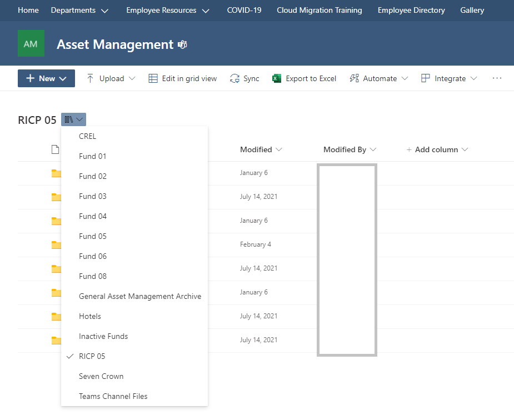This screenshot has height=420, width=514.
Task: Expand the Automate menu
Action: pyautogui.click(x=378, y=78)
